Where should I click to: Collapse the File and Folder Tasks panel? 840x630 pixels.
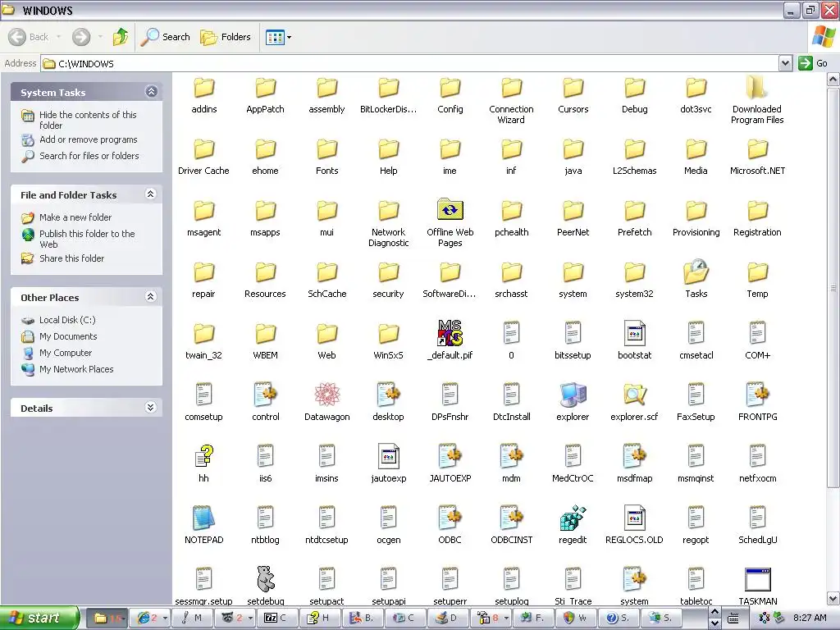pyautogui.click(x=151, y=194)
